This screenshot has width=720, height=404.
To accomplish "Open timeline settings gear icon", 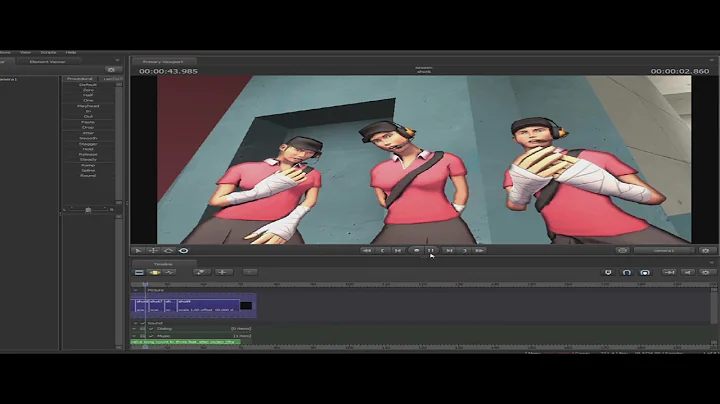I will pos(706,273).
